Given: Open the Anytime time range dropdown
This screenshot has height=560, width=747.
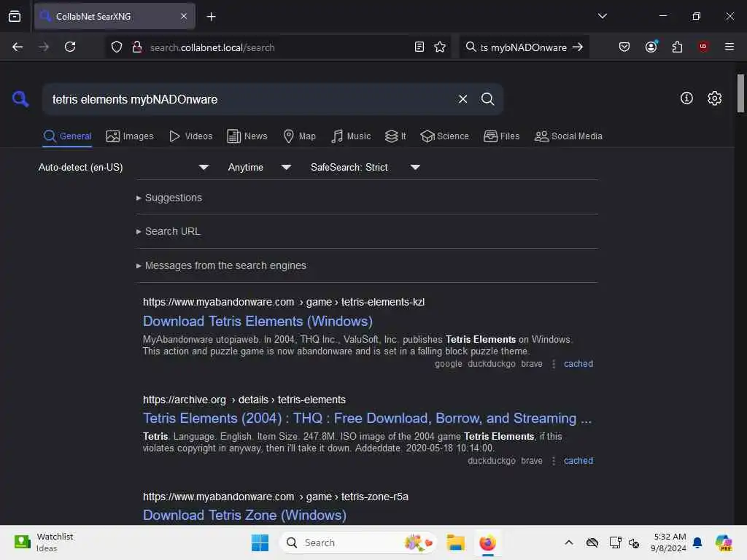Looking at the screenshot, I should click(259, 167).
